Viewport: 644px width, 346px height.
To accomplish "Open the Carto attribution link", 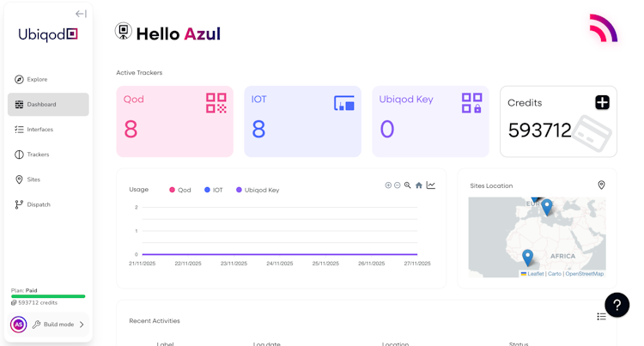I will tap(555, 274).
